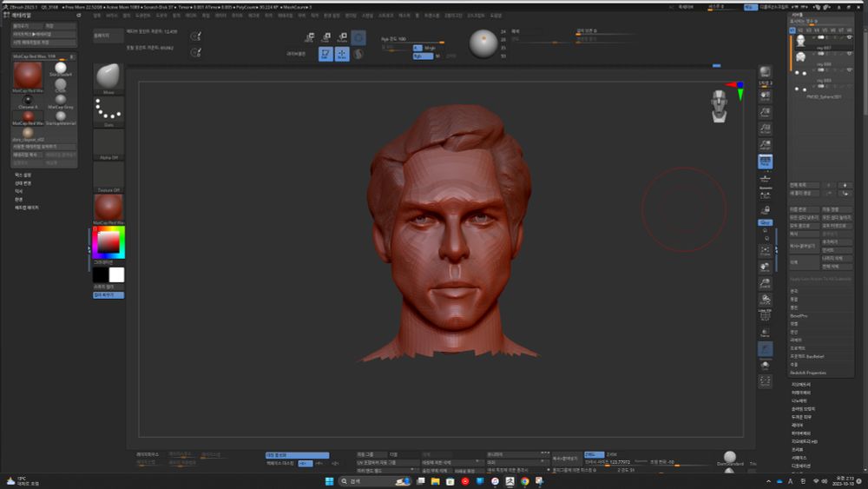
Task: Click the Windows Start button
Action: click(329, 481)
